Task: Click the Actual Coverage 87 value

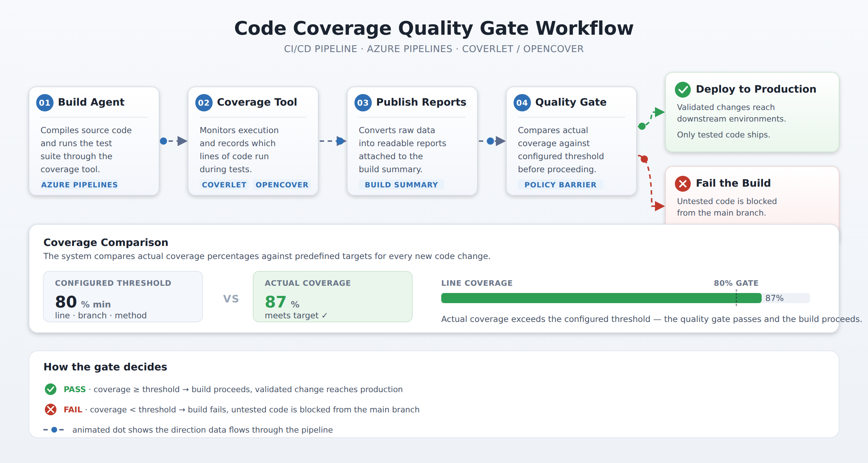Action: (276, 302)
